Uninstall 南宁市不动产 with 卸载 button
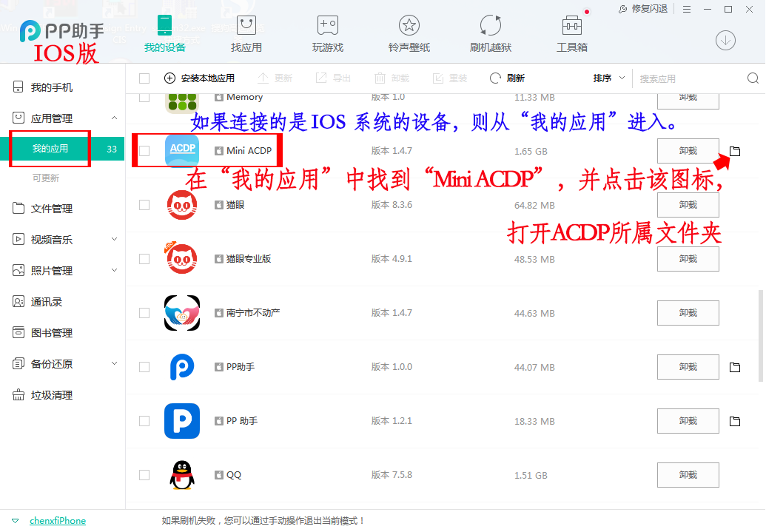 688,313
